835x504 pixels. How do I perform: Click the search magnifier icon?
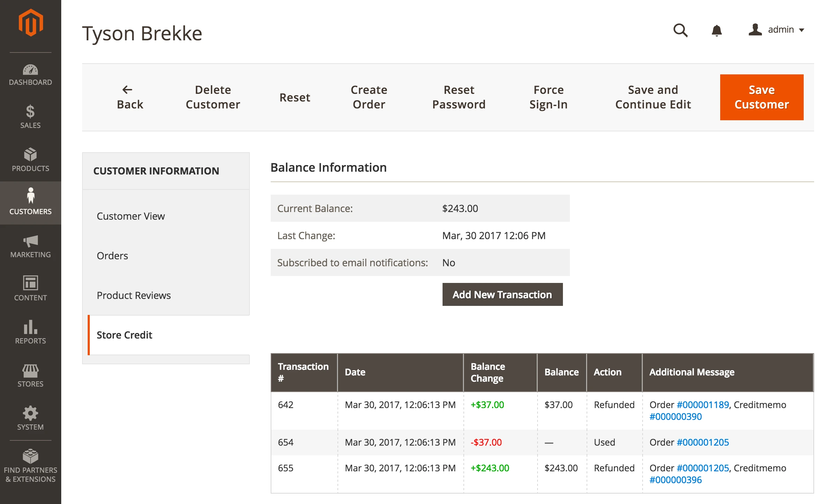[x=680, y=30]
